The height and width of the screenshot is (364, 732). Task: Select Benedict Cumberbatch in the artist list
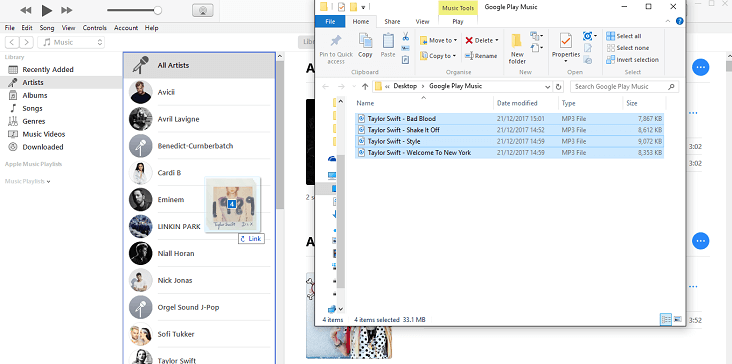[x=200, y=146]
